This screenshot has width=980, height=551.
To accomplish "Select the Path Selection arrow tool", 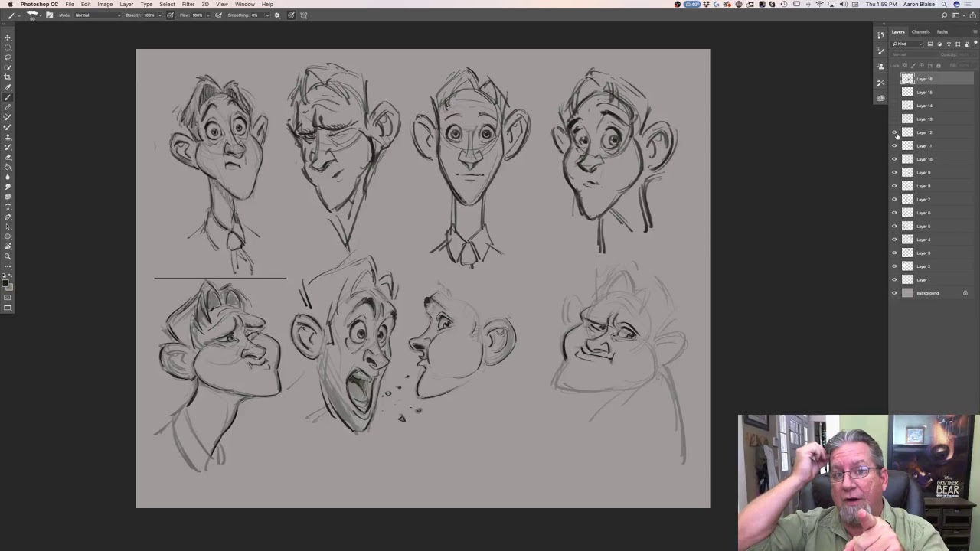I will (x=8, y=226).
